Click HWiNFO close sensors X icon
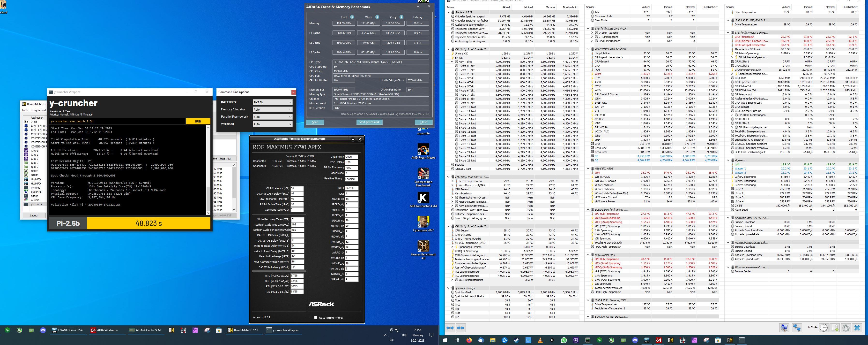 coord(857,328)
